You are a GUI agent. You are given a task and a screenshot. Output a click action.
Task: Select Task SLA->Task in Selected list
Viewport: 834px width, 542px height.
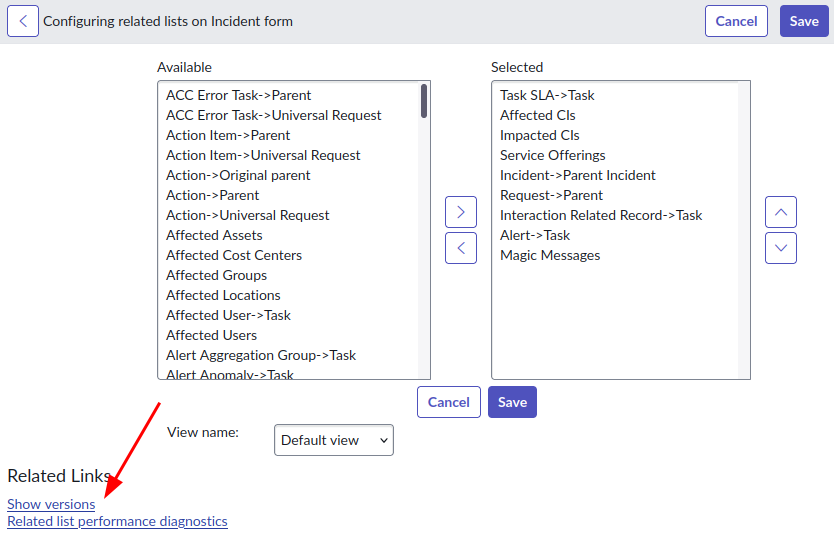coord(547,95)
